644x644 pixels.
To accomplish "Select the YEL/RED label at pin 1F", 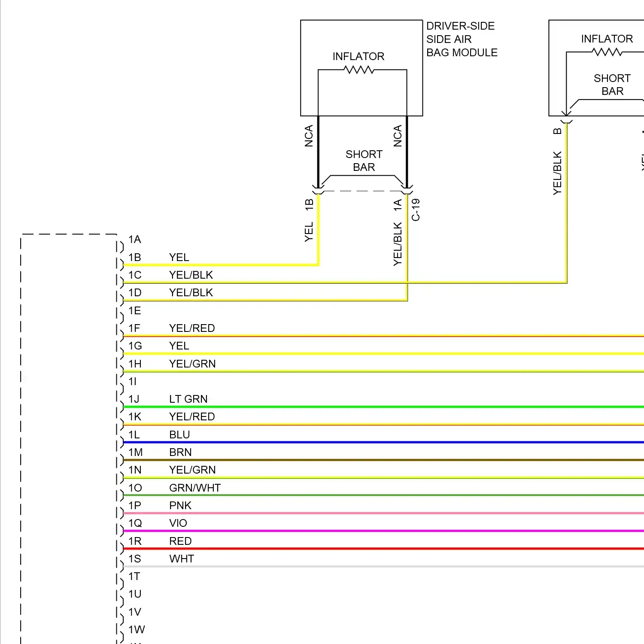I will coord(192,328).
